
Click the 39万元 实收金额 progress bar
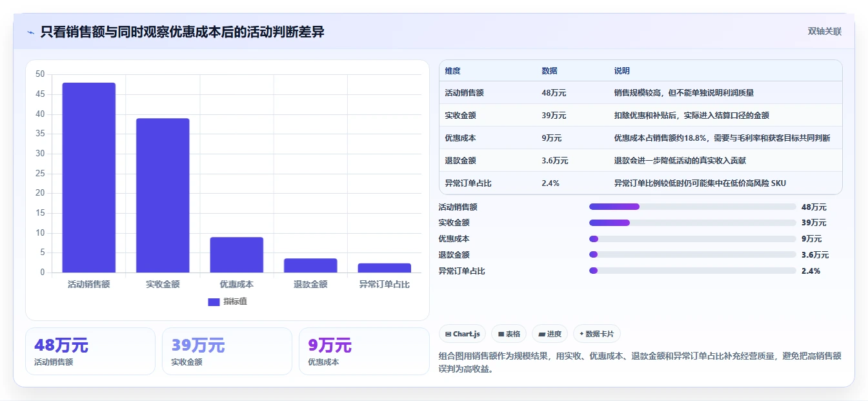coord(692,223)
